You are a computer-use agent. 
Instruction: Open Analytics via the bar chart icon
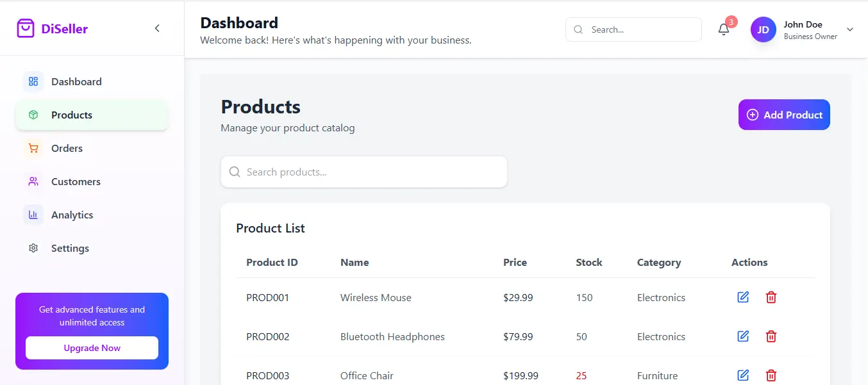(33, 215)
